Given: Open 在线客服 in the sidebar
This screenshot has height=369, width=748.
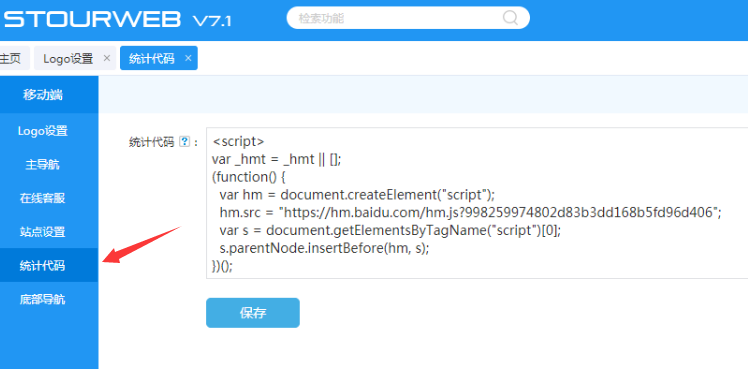Looking at the screenshot, I should (43, 198).
